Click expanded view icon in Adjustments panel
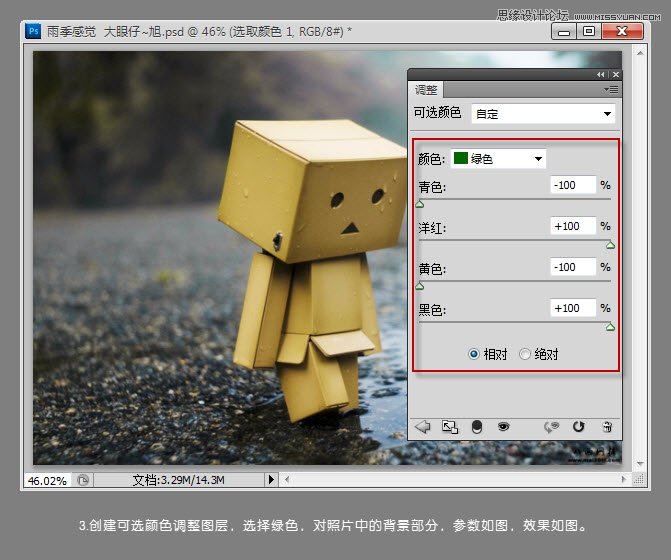Viewport: 671px width, 560px height. coord(449,427)
